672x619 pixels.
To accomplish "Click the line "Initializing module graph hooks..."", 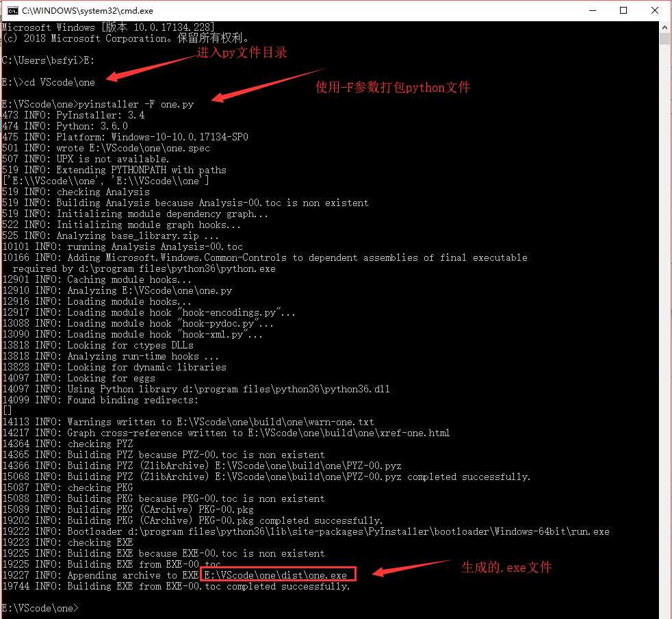I will click(148, 225).
